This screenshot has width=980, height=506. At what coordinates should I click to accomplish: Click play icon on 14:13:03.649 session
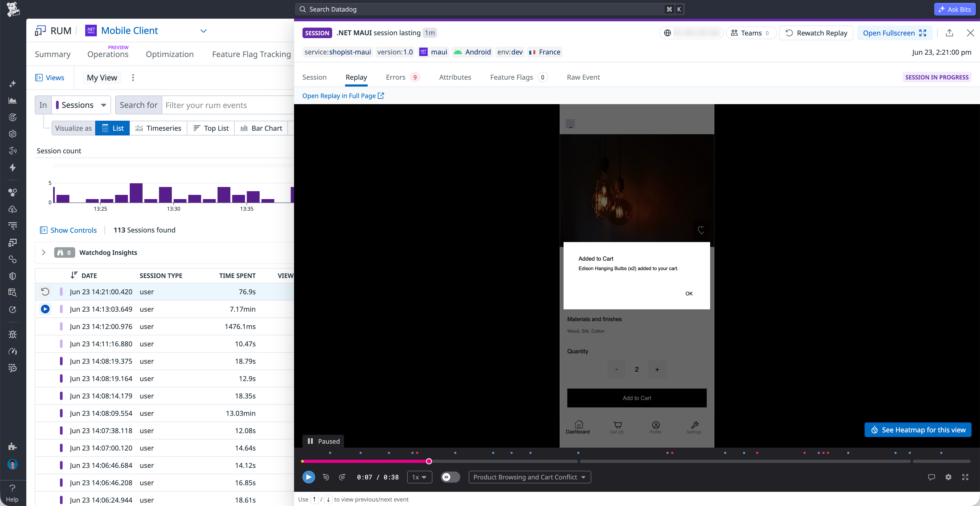pos(45,309)
